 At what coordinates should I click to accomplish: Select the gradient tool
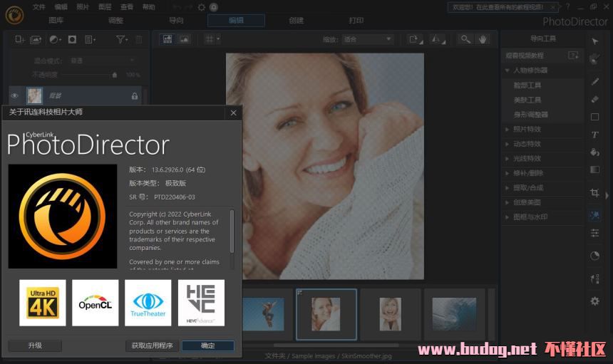click(x=594, y=170)
